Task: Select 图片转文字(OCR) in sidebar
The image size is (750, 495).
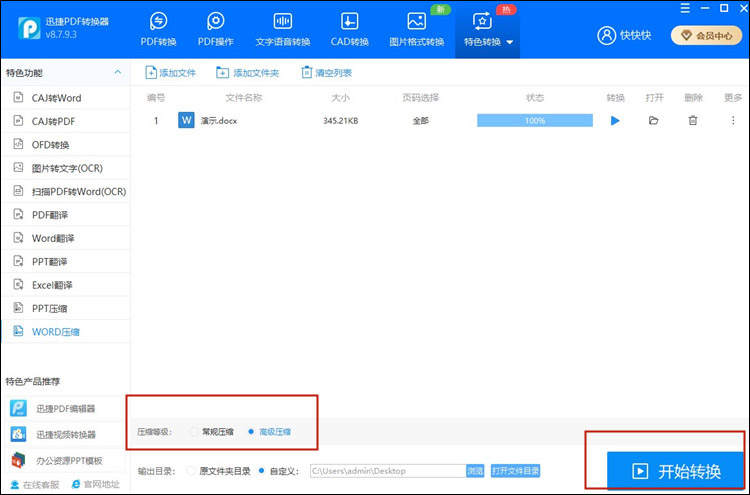Action: [x=66, y=168]
